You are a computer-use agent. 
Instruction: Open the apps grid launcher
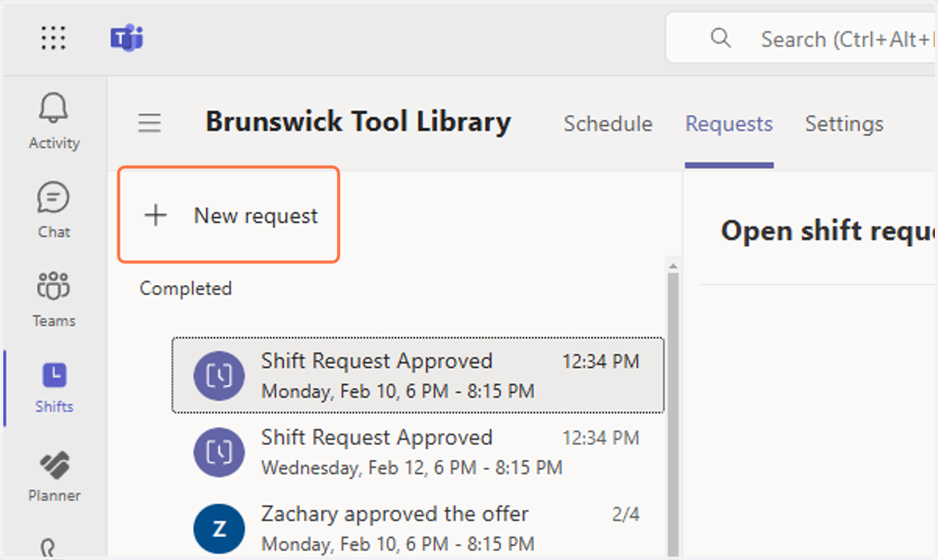[x=53, y=37]
